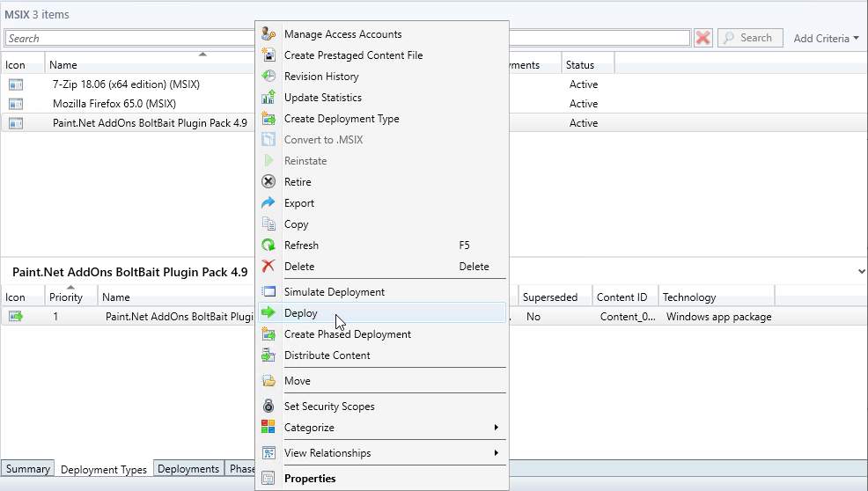Select the 7-Zip 18.06 application row

click(114, 84)
